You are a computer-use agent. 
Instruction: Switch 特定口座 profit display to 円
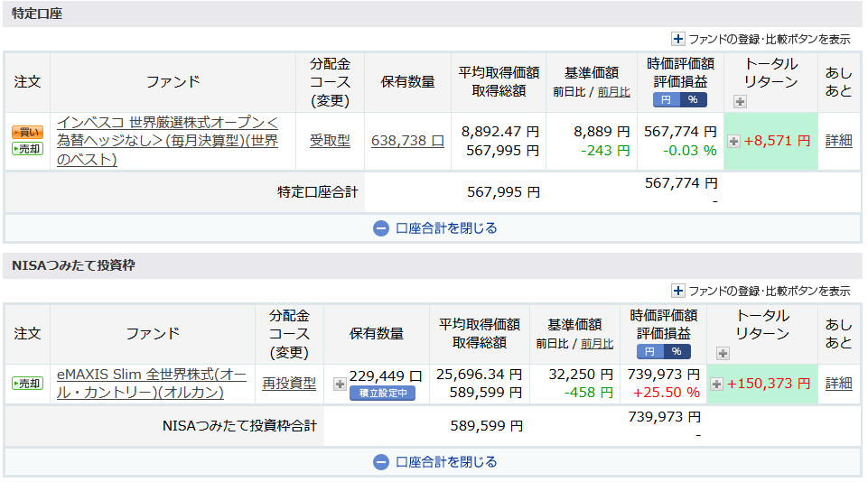667,99
